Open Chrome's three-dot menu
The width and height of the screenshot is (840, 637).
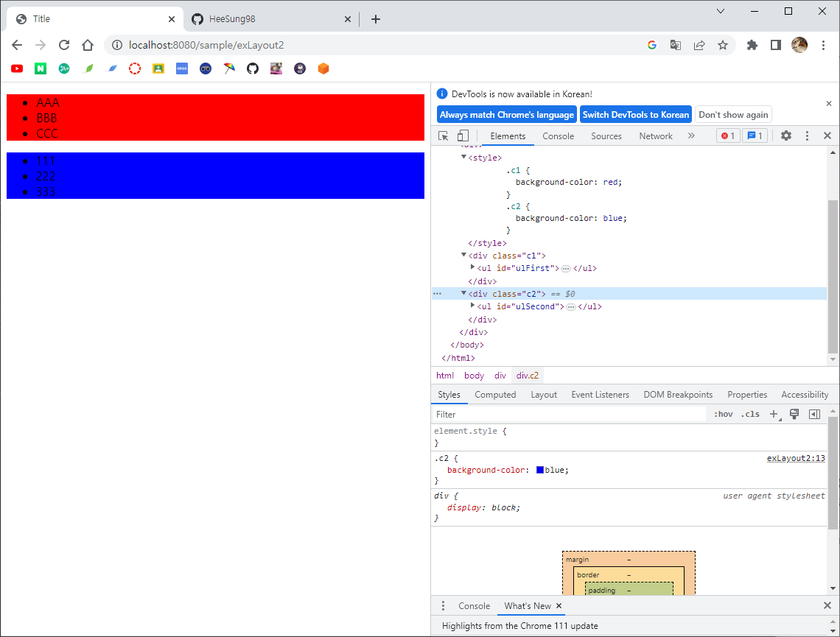[x=823, y=45]
